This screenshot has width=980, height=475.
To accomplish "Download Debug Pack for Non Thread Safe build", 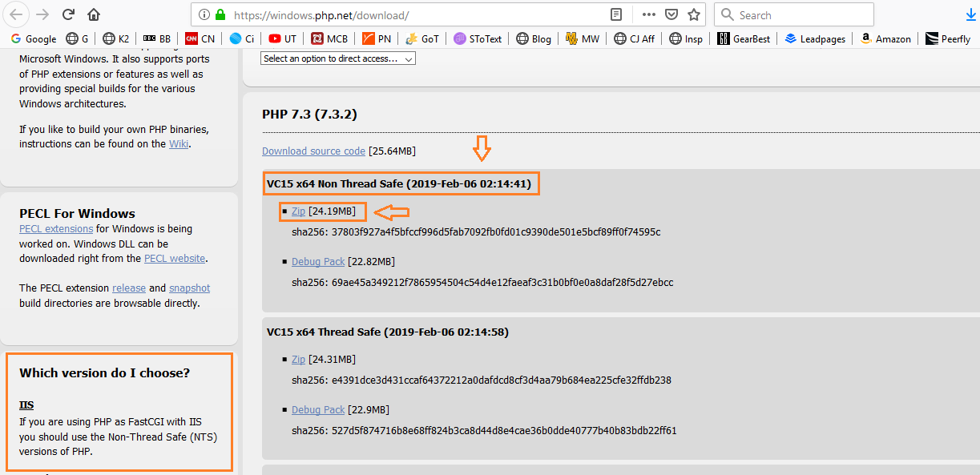I will tap(318, 262).
